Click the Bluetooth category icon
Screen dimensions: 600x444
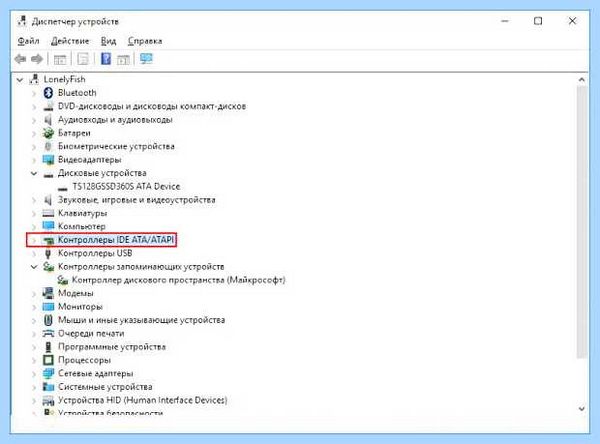(x=48, y=93)
